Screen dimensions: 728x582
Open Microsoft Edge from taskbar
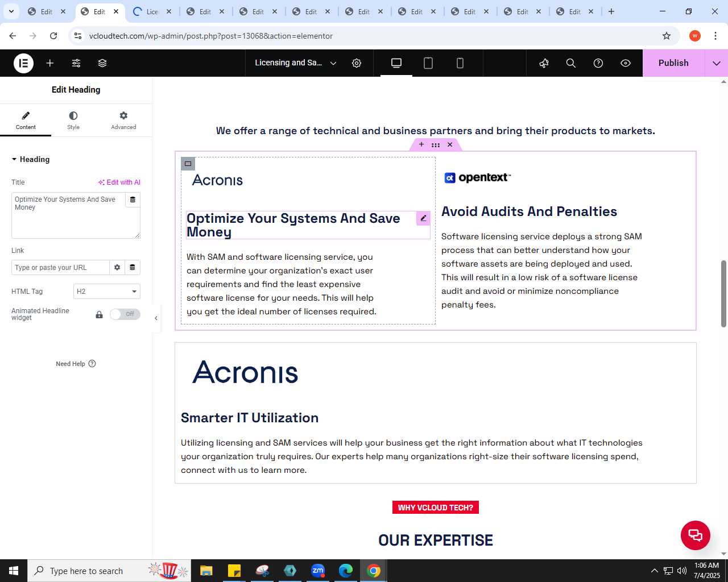pos(346,571)
